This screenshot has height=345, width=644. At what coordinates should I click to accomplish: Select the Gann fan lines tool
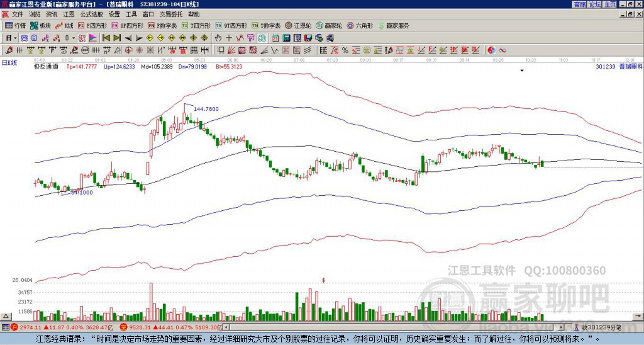tap(231, 50)
